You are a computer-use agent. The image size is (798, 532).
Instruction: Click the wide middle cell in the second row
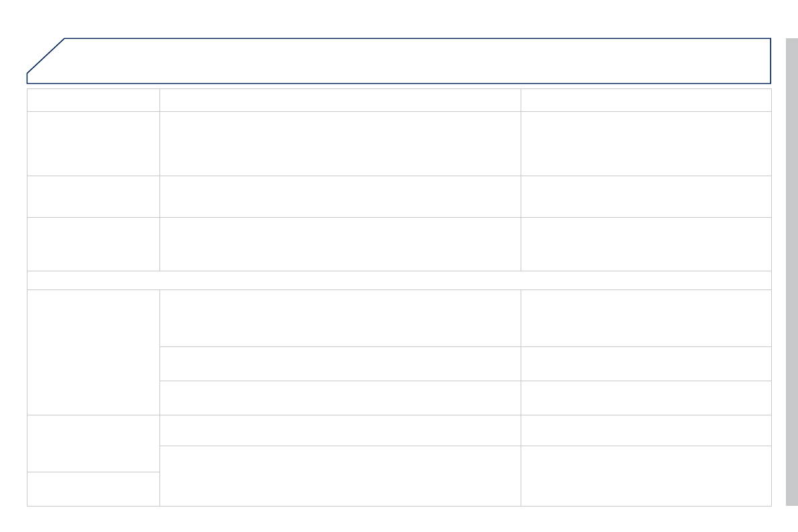340,143
